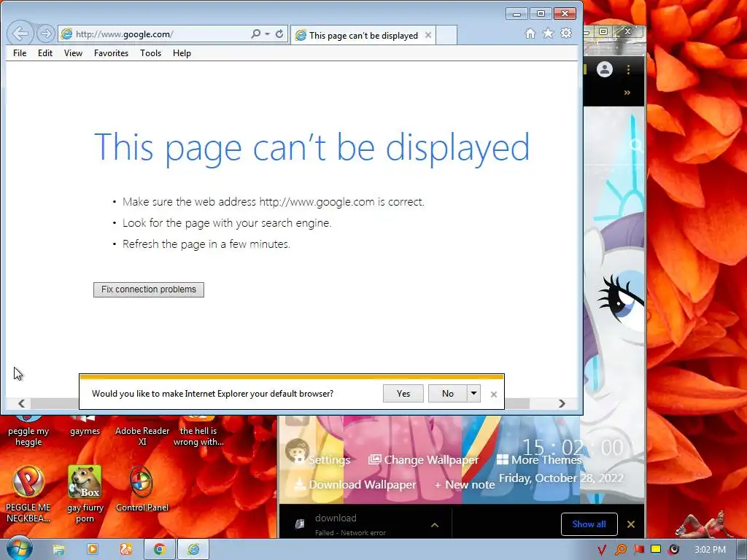Select the Box gopher desktop icon
747x560 pixels.
pyautogui.click(x=85, y=494)
